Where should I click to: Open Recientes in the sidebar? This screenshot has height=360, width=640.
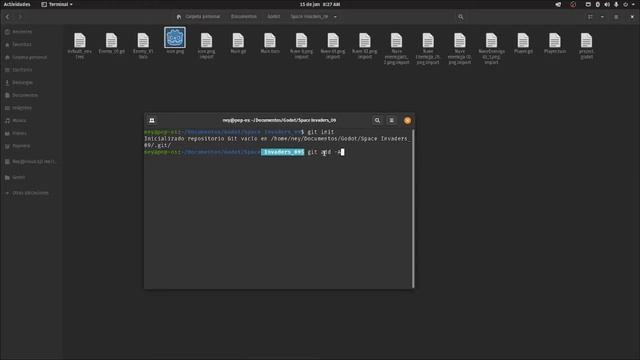click(x=18, y=31)
